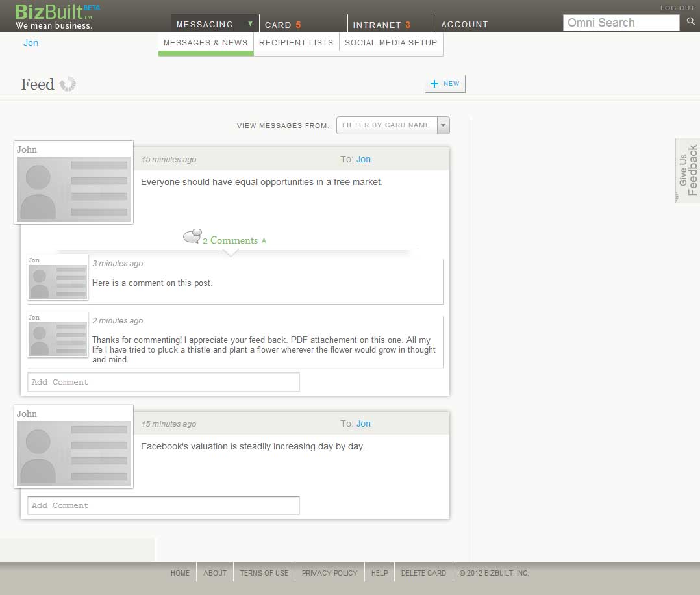Open the Card menu
This screenshot has height=595, width=700.
(x=282, y=25)
